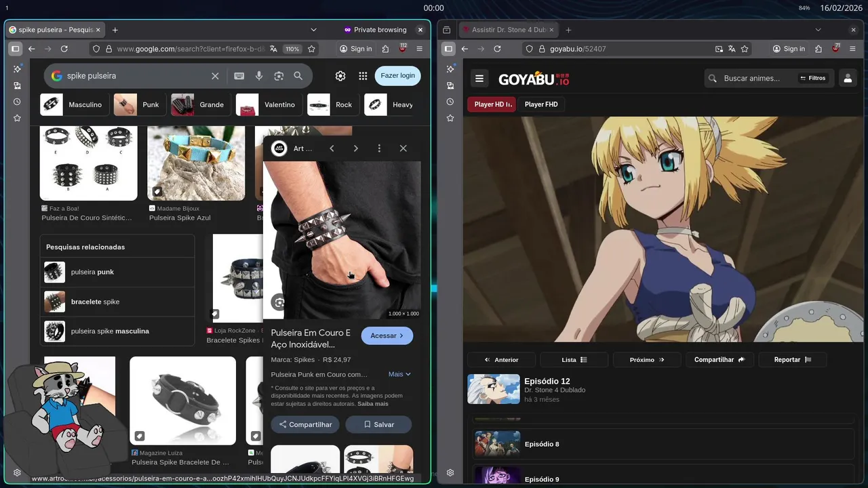Viewport: 868px width, 488px height.
Task: Open bookmarks star in Google window sidebar
Action: [17, 118]
